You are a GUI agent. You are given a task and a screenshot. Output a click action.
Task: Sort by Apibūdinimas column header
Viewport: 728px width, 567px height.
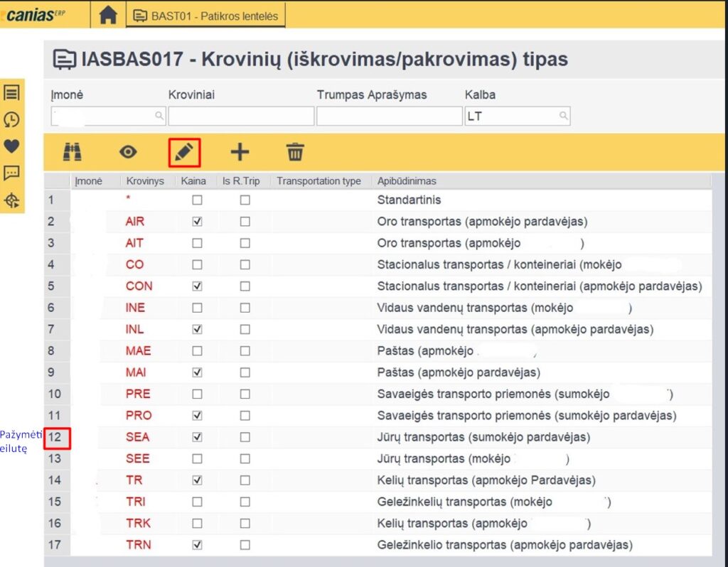[407, 181]
